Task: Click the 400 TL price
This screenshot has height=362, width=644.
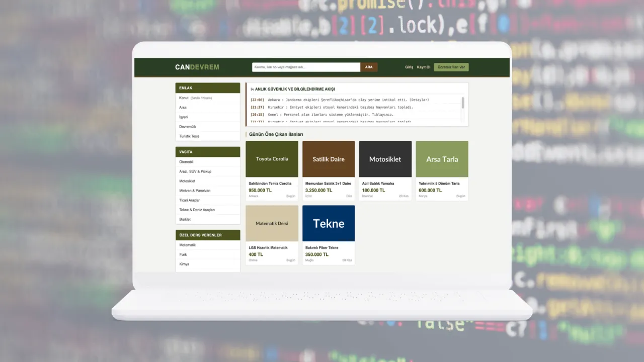Action: (256, 255)
